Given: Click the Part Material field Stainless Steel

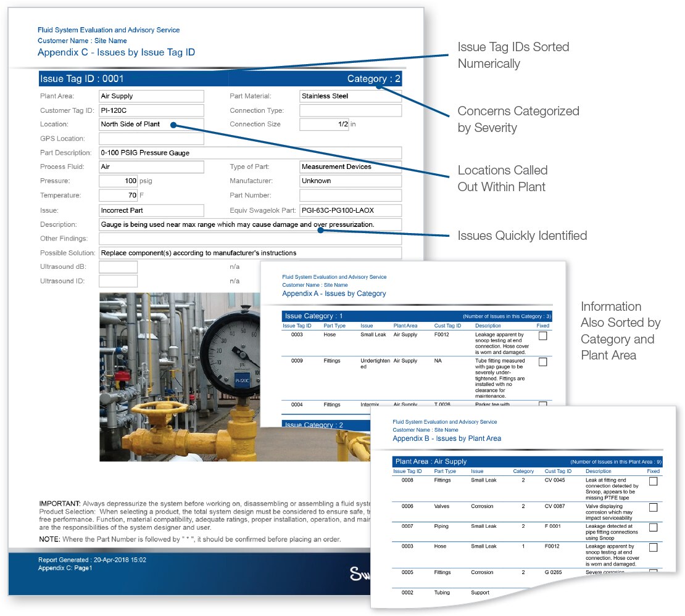Looking at the screenshot, I should (x=351, y=96).
